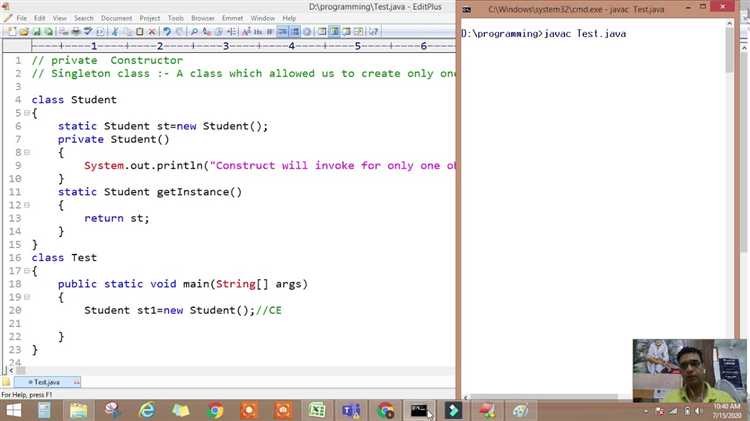Open the Window menu

tap(263, 18)
